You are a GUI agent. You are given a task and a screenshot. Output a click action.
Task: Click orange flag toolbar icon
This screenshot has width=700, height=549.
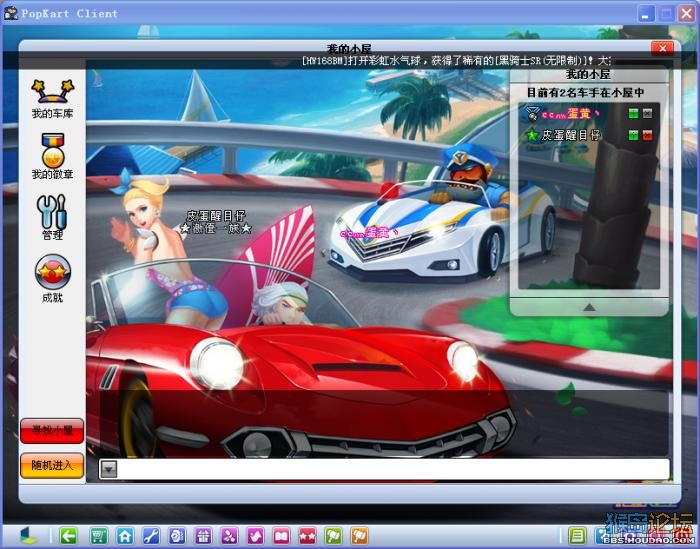coord(359,535)
